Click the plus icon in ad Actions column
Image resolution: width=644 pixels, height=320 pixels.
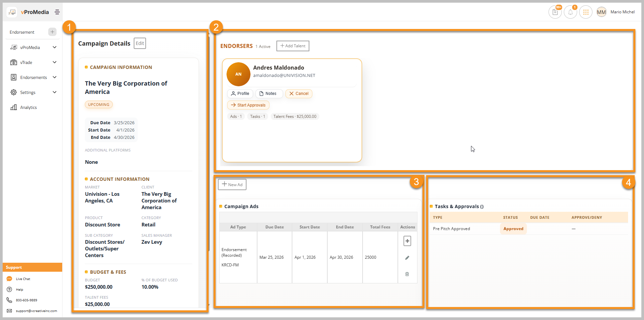click(407, 241)
